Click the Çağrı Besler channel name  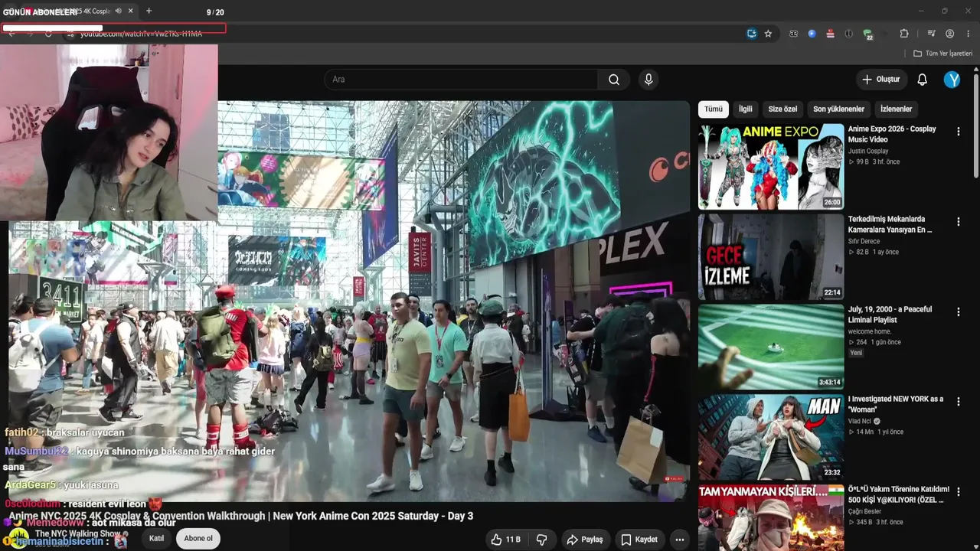pyautogui.click(x=864, y=511)
